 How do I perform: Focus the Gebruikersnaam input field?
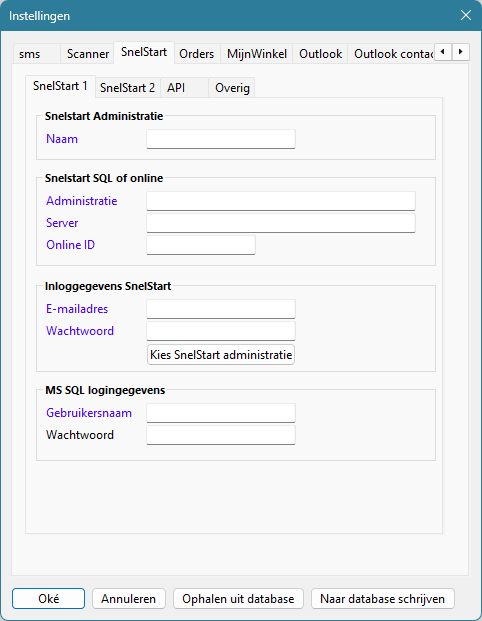[221, 413]
